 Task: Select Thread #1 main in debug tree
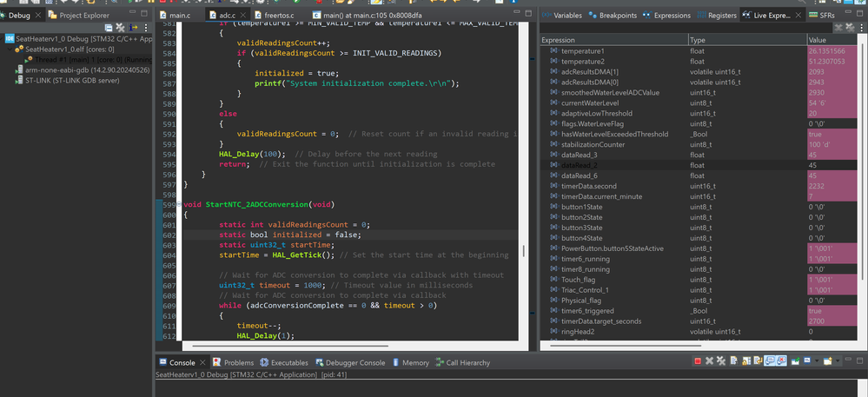coord(78,59)
